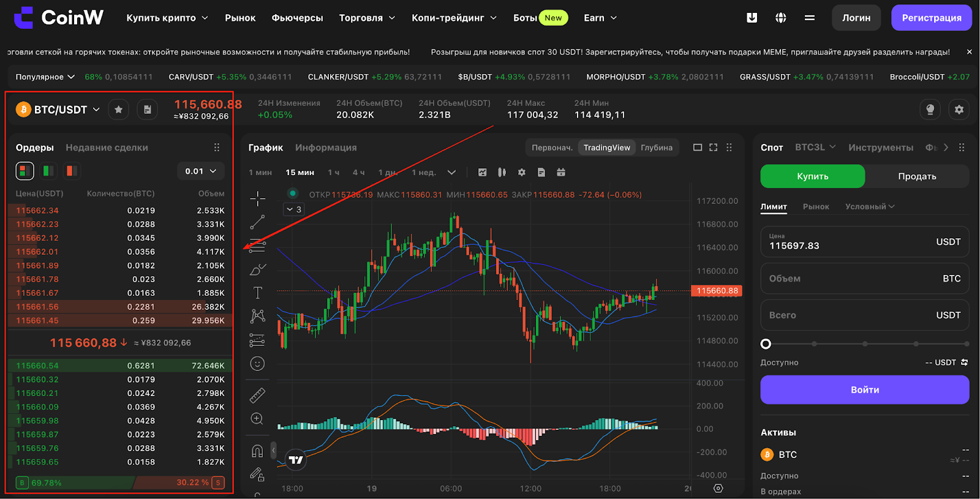Show only buy orders in order book

tap(48, 171)
